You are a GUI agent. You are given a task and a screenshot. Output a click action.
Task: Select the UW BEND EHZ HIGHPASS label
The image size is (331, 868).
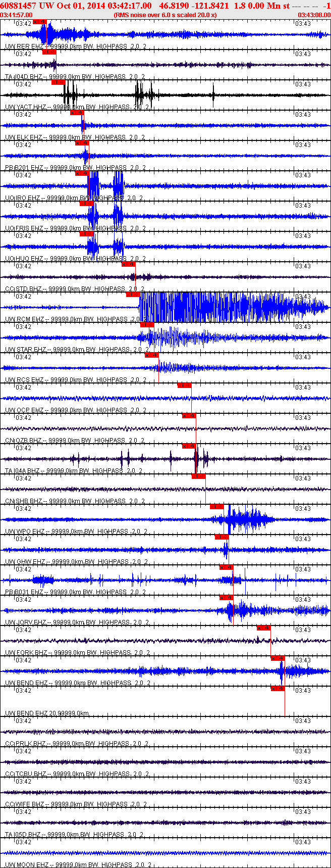[x=78, y=683]
